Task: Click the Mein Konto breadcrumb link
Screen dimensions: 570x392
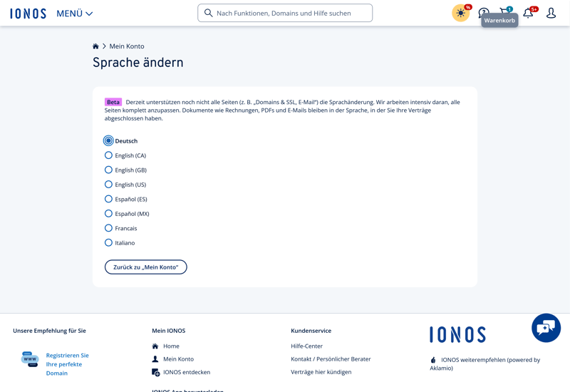Action: click(x=127, y=46)
